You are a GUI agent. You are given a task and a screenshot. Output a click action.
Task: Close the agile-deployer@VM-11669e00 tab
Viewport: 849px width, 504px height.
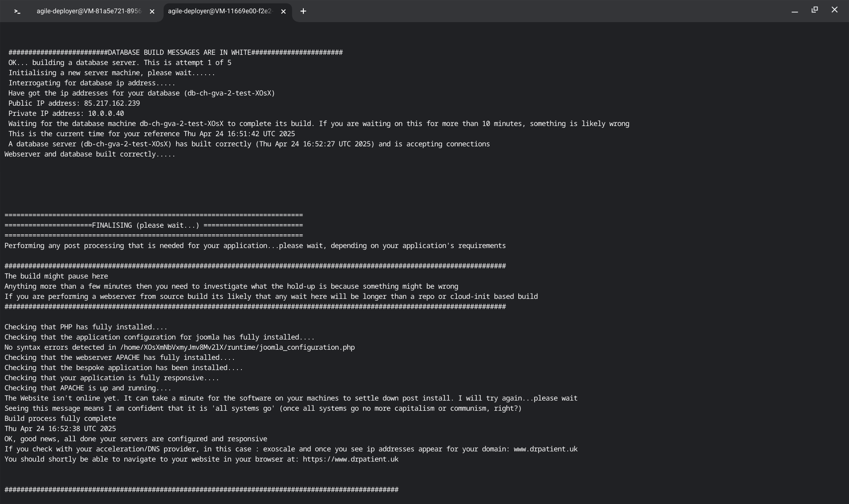(x=283, y=11)
